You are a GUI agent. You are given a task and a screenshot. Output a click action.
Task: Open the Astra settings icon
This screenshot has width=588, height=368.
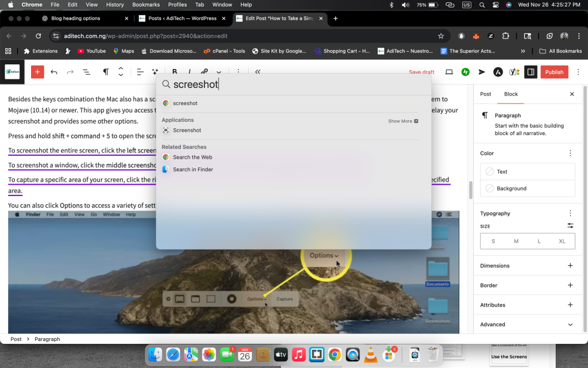(x=498, y=72)
